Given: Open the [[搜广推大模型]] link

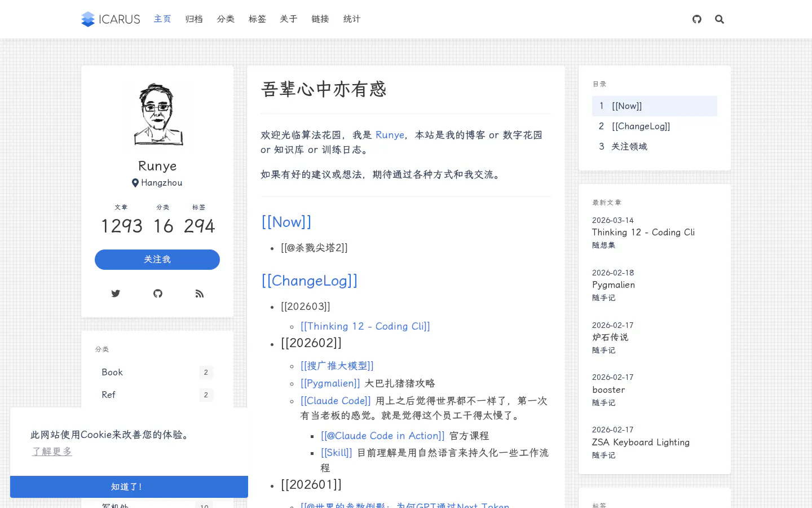Looking at the screenshot, I should tap(337, 366).
